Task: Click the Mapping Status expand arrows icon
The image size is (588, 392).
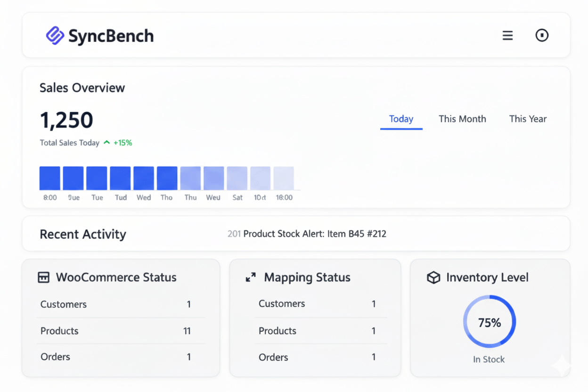Action: pos(251,278)
